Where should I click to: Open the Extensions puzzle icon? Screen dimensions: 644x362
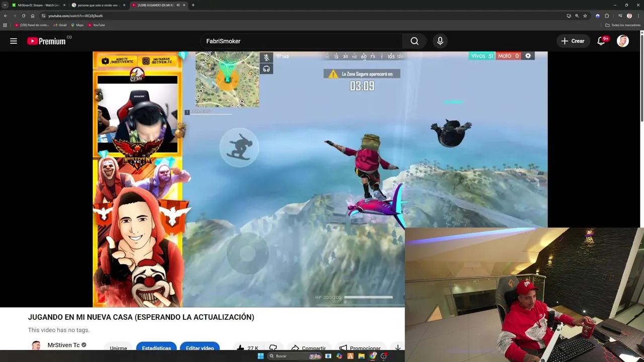pos(607,16)
